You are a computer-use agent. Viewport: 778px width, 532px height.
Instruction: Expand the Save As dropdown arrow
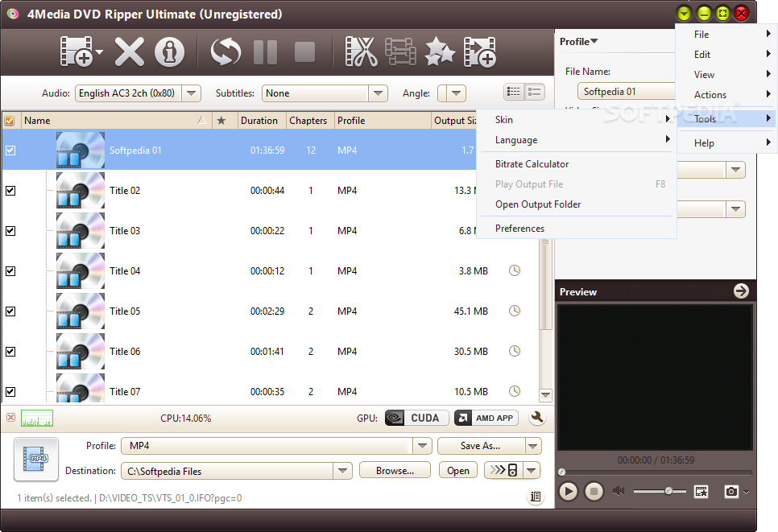pyautogui.click(x=533, y=445)
